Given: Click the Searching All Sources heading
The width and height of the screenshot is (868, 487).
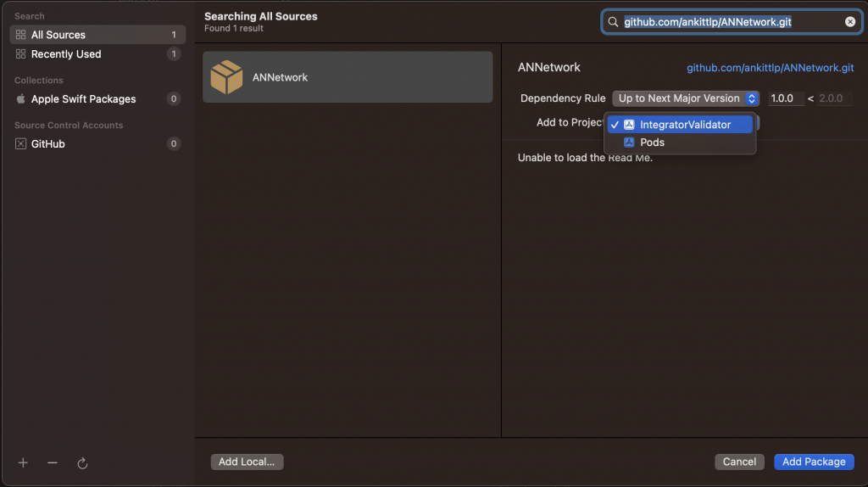Looking at the screenshot, I should (x=261, y=16).
